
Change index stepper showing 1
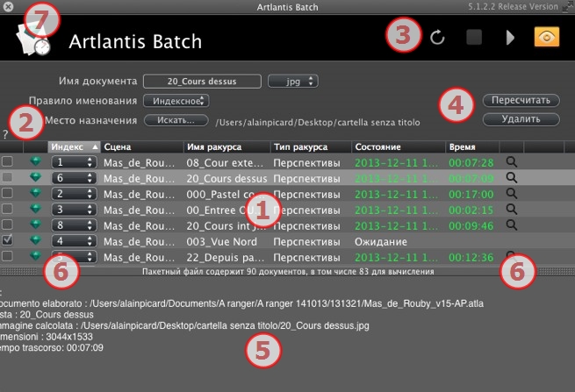click(x=74, y=162)
